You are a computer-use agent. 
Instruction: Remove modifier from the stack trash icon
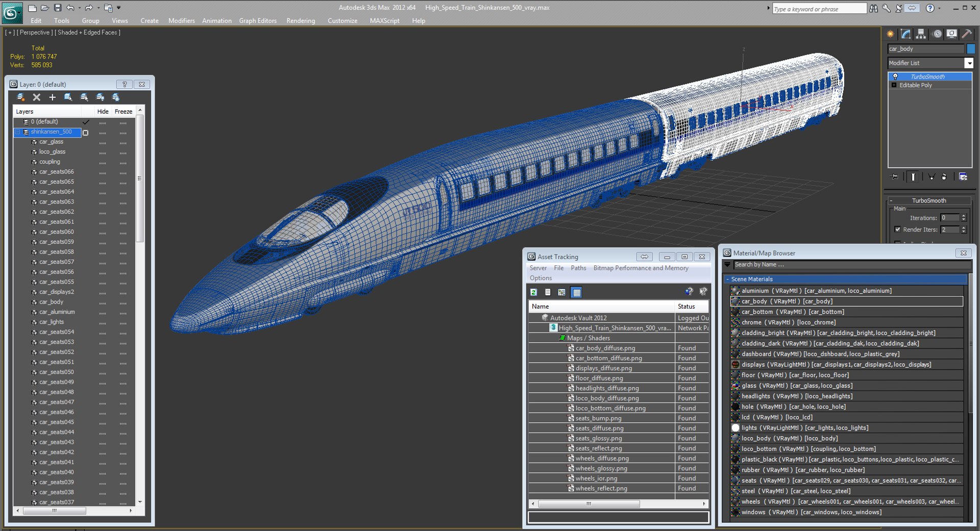point(944,176)
